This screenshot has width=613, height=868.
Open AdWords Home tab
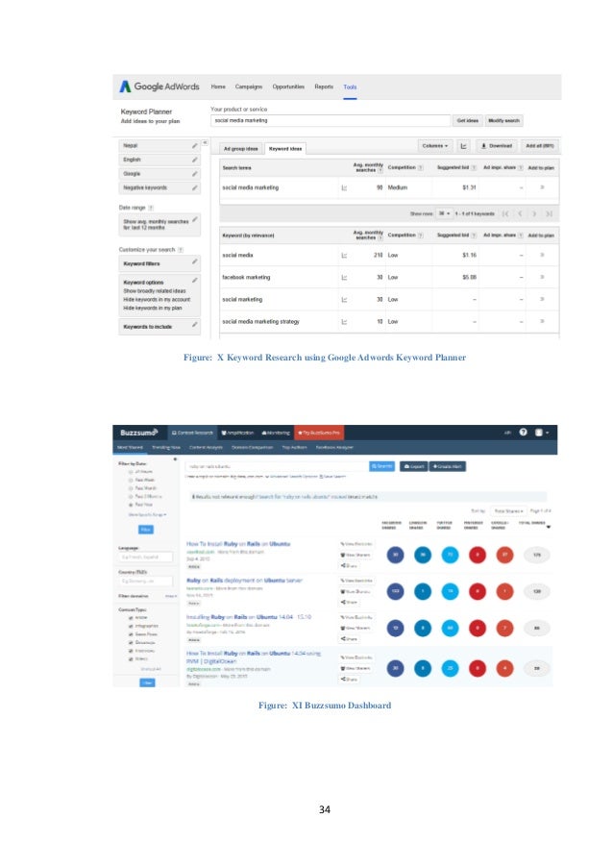(x=218, y=87)
